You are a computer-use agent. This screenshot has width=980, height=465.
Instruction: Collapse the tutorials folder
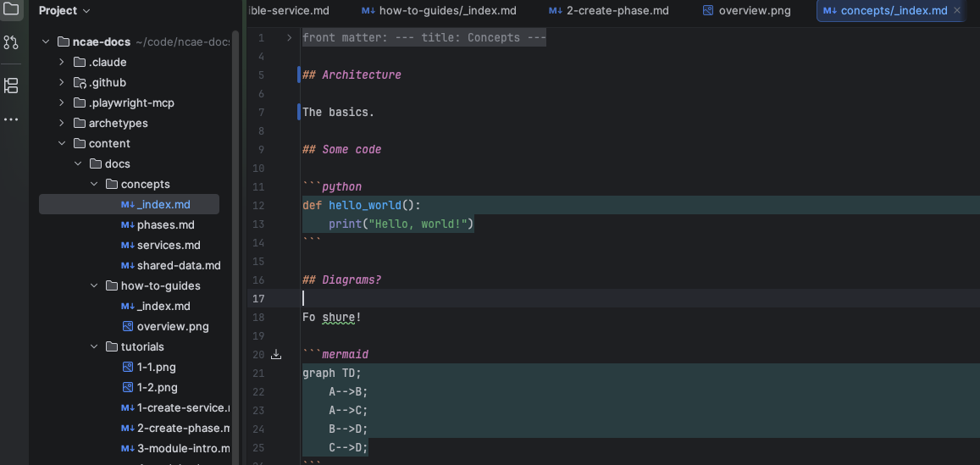(x=94, y=347)
